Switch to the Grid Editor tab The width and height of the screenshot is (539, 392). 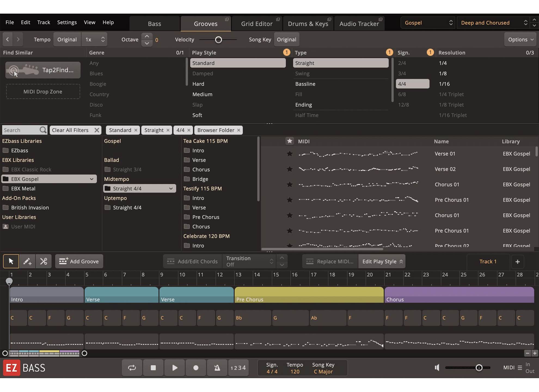click(x=256, y=24)
